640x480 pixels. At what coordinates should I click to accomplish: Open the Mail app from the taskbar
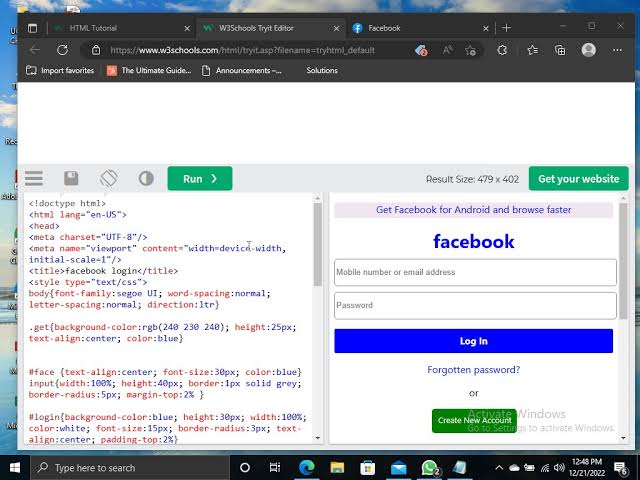[x=398, y=468]
